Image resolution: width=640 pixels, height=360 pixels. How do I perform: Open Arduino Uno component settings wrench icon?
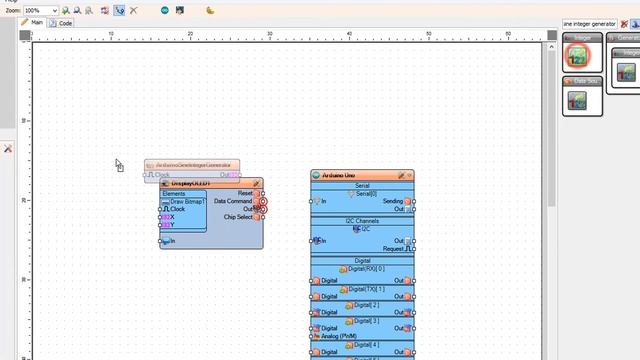coord(401,176)
